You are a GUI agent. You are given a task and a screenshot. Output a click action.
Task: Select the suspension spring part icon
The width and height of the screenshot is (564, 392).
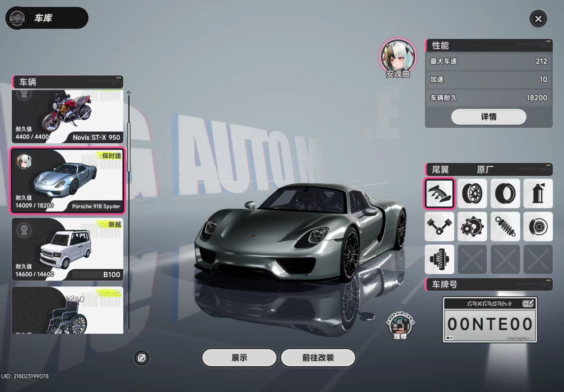[x=505, y=226]
